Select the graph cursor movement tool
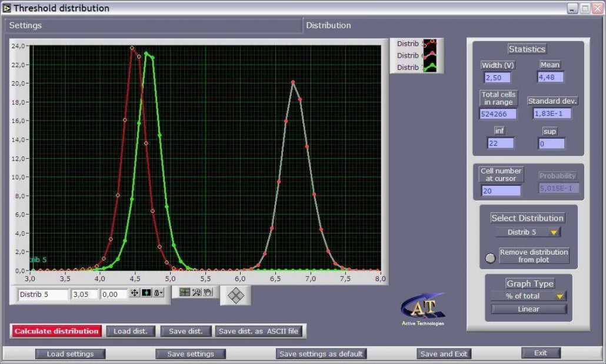This screenshot has width=606, height=364. coord(185,292)
